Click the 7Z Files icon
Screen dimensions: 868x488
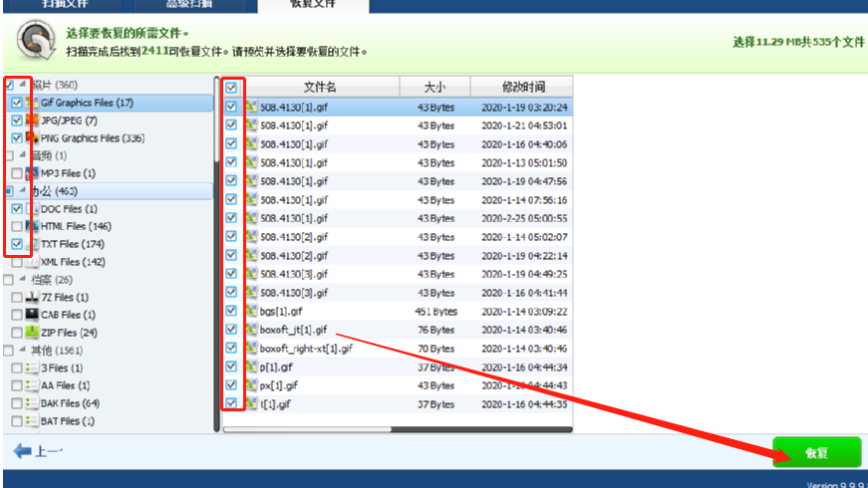click(x=32, y=298)
